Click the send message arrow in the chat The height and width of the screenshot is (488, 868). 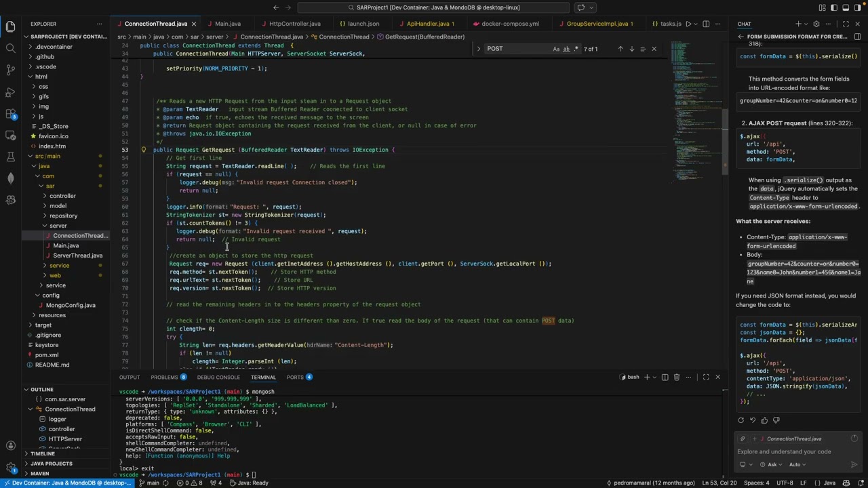coord(854,464)
